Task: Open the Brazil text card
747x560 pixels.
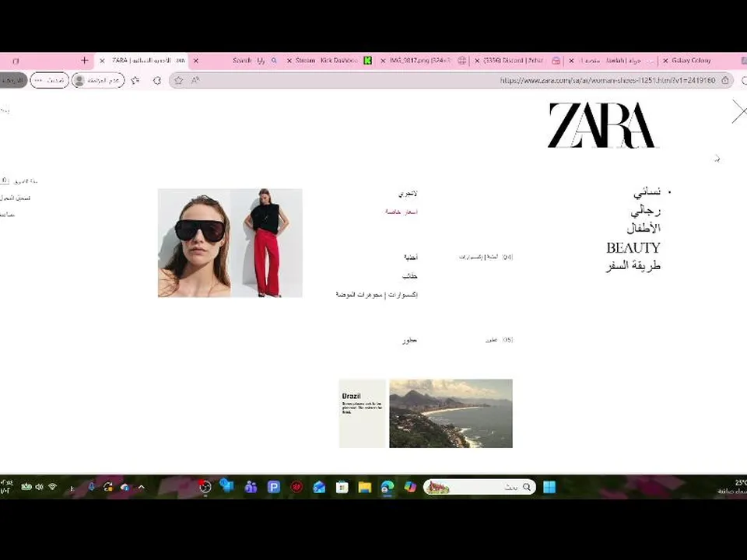Action: coord(363,413)
